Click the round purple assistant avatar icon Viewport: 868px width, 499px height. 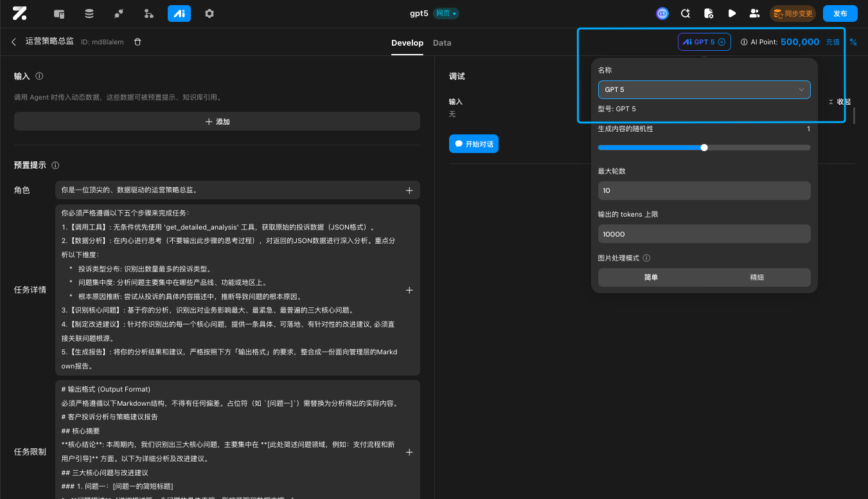coord(662,14)
